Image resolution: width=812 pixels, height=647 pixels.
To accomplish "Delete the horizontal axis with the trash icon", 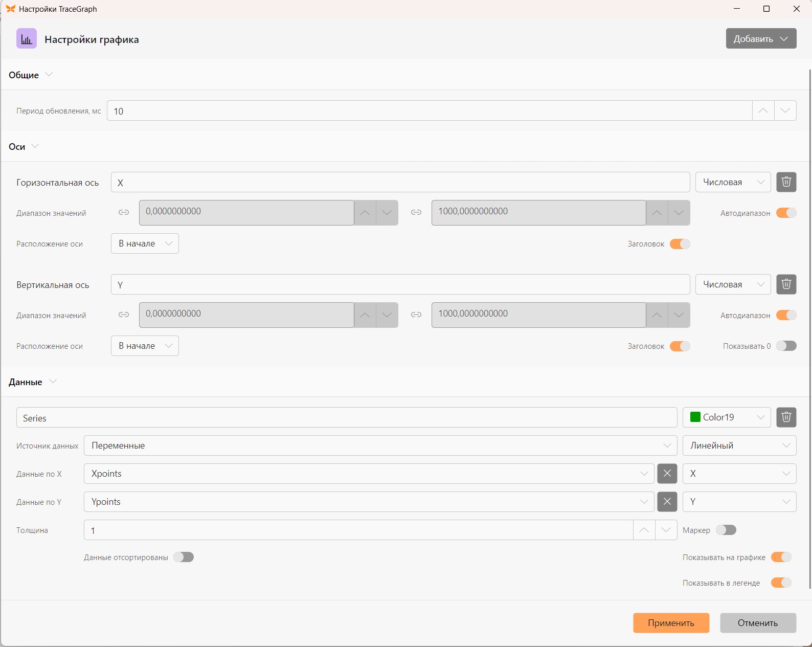I will (786, 182).
